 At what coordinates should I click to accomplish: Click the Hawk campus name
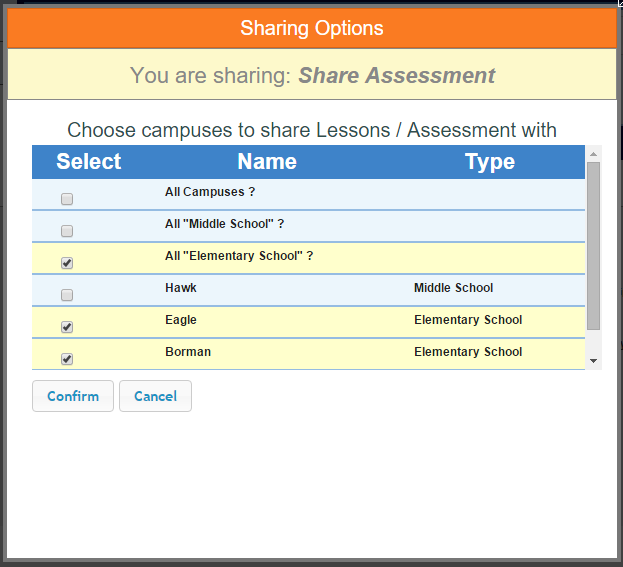(181, 288)
